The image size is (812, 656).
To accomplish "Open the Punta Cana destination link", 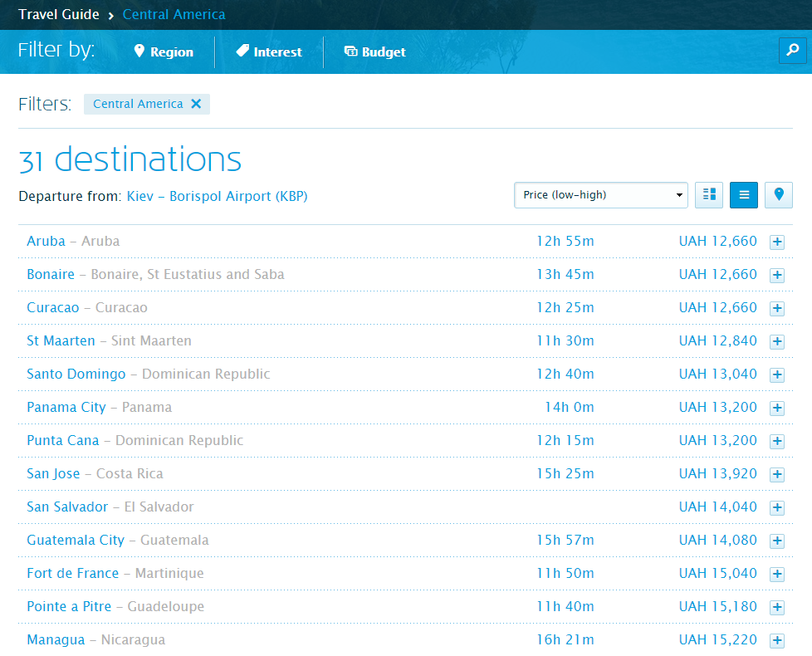I will click(62, 440).
